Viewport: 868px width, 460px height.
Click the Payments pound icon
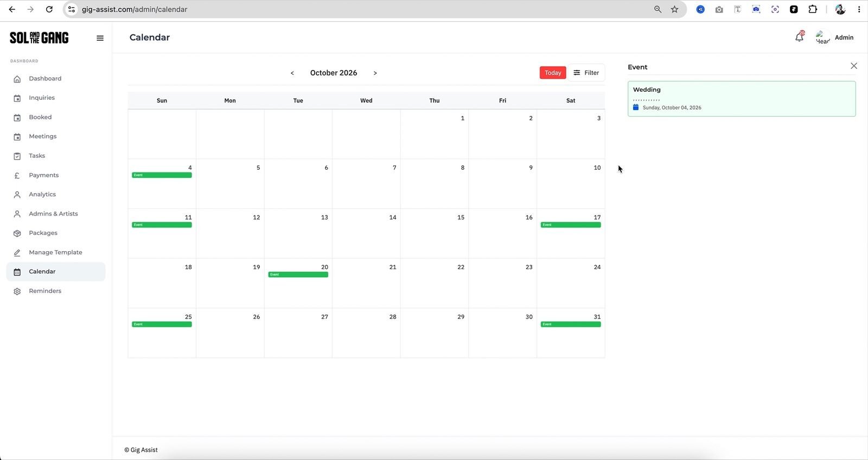(17, 175)
